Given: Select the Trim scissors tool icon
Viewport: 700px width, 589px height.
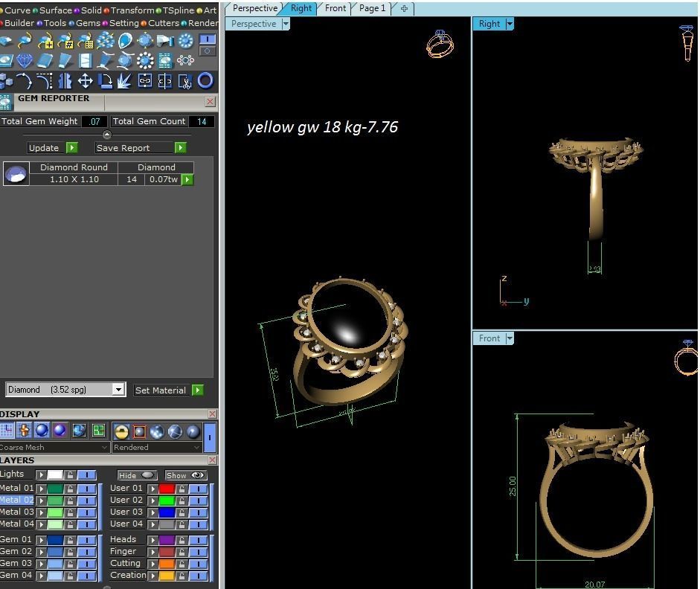Looking at the screenshot, I should point(184,81).
